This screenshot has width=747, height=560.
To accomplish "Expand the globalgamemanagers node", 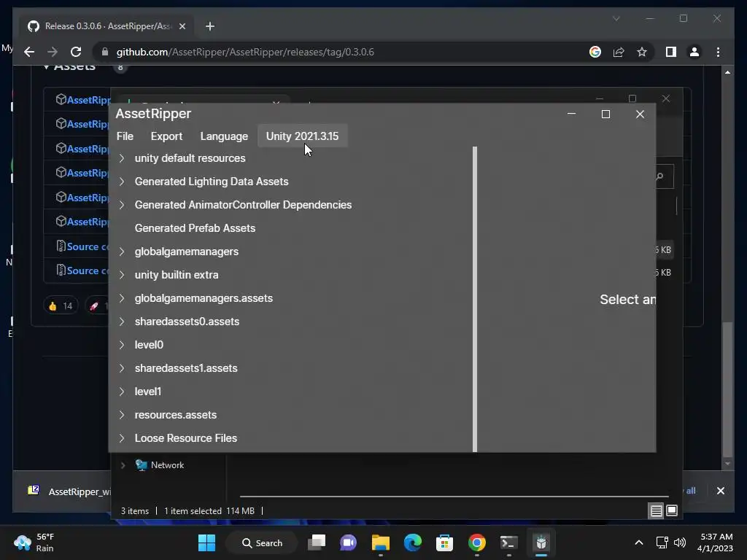I will pos(122,252).
